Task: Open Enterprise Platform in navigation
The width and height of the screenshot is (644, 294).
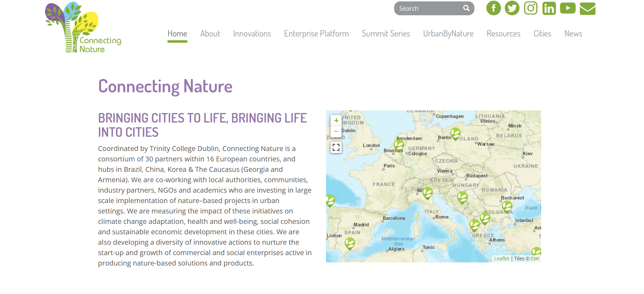Action: 316,34
